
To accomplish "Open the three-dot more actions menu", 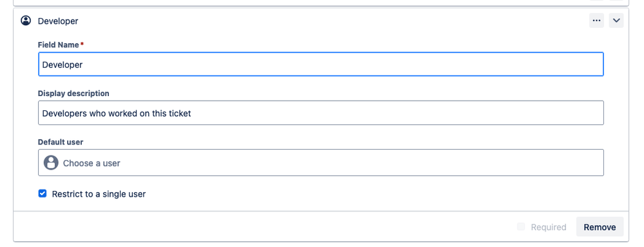I will 596,21.
